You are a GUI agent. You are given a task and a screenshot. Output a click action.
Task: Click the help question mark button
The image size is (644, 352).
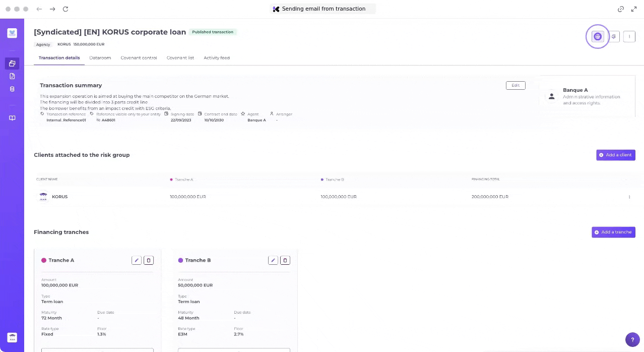pyautogui.click(x=632, y=339)
